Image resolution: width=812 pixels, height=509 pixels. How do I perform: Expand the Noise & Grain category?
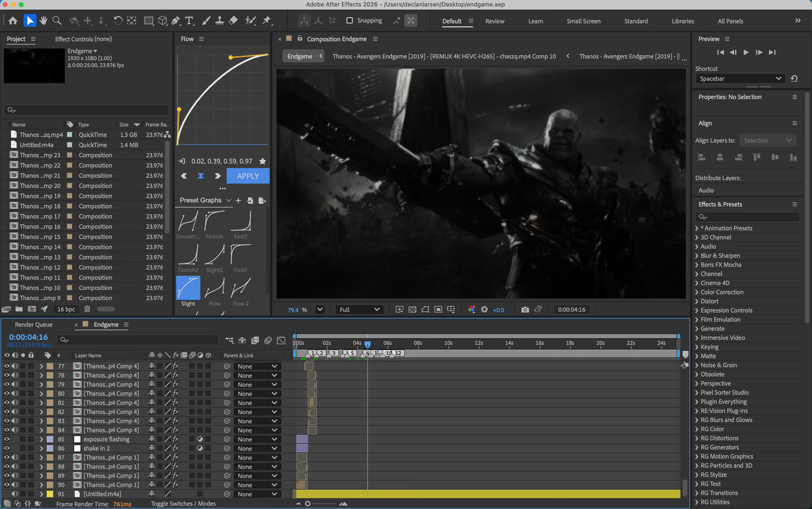point(697,365)
